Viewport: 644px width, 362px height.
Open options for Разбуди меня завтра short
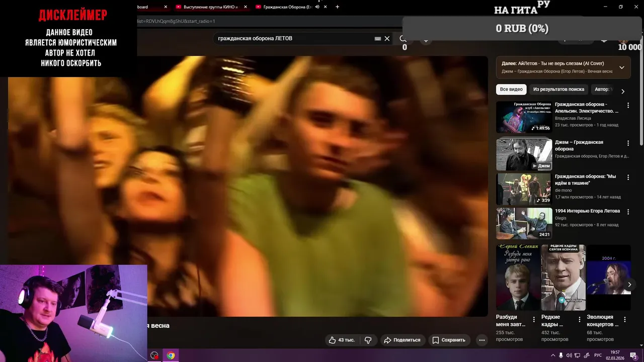click(x=534, y=319)
